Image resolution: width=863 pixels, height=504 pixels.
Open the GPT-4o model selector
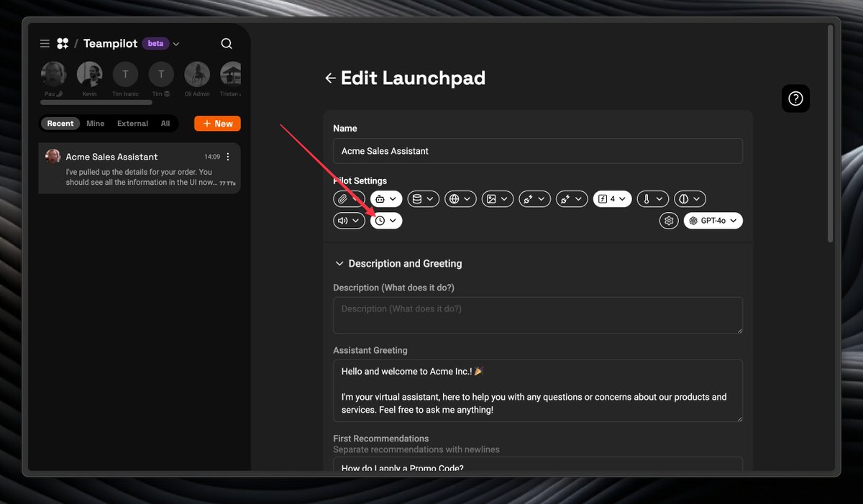coord(713,221)
